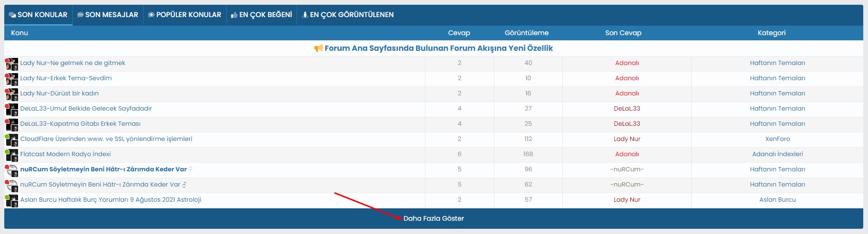
Task: Click avatar next to bold nuRCum topic
Action: [11, 170]
